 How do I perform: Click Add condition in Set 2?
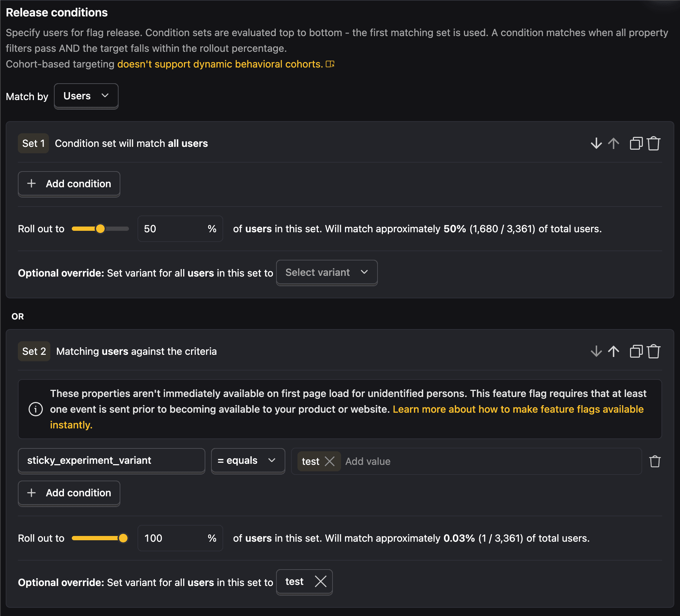pyautogui.click(x=69, y=493)
